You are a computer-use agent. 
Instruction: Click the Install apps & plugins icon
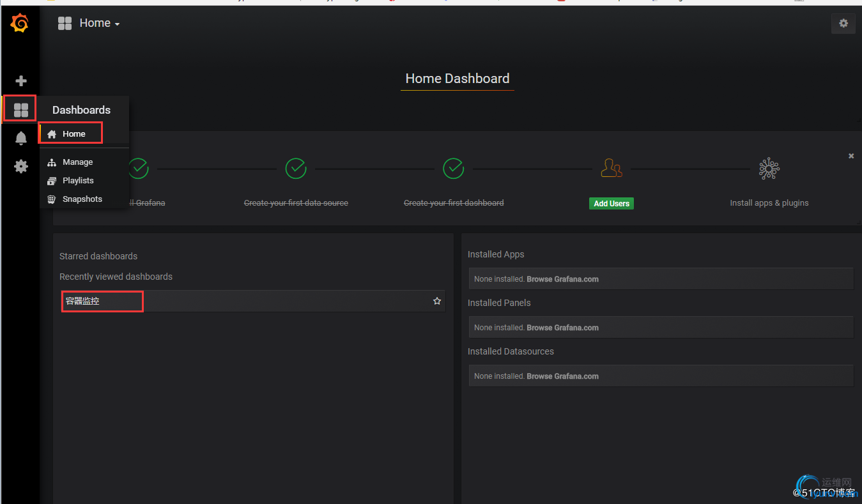coord(769,169)
